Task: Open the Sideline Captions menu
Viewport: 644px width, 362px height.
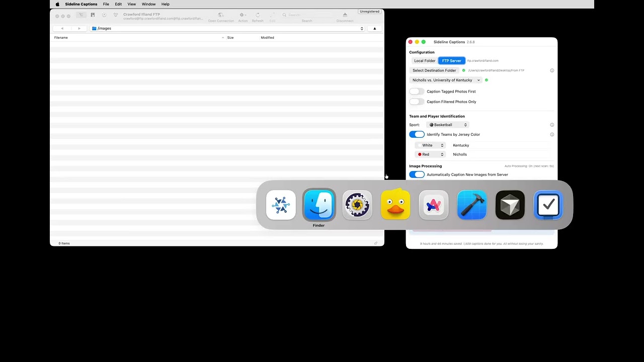Action: click(81, 4)
